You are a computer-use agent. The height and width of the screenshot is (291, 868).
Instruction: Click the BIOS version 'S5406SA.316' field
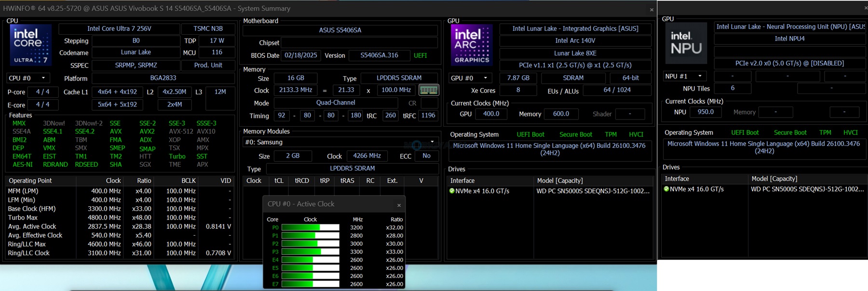point(380,55)
